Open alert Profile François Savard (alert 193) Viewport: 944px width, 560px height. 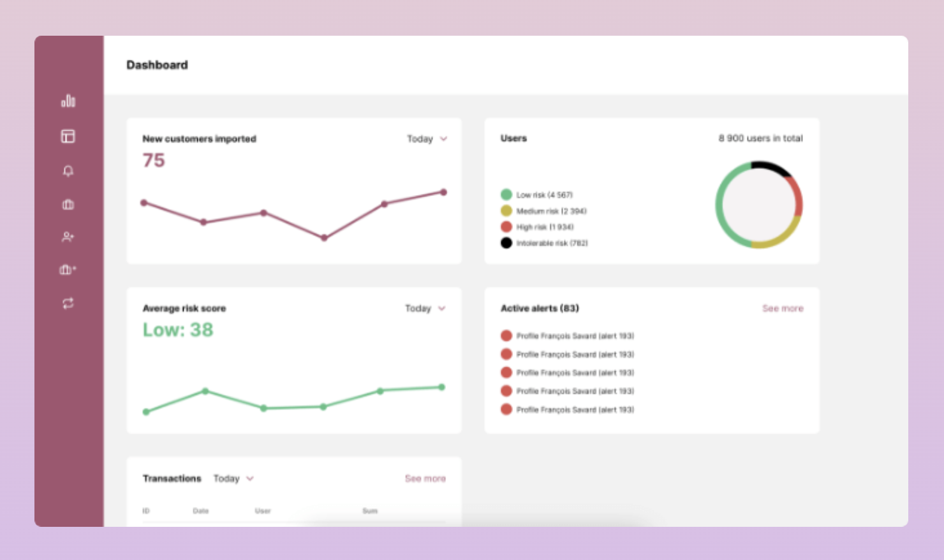click(x=574, y=335)
